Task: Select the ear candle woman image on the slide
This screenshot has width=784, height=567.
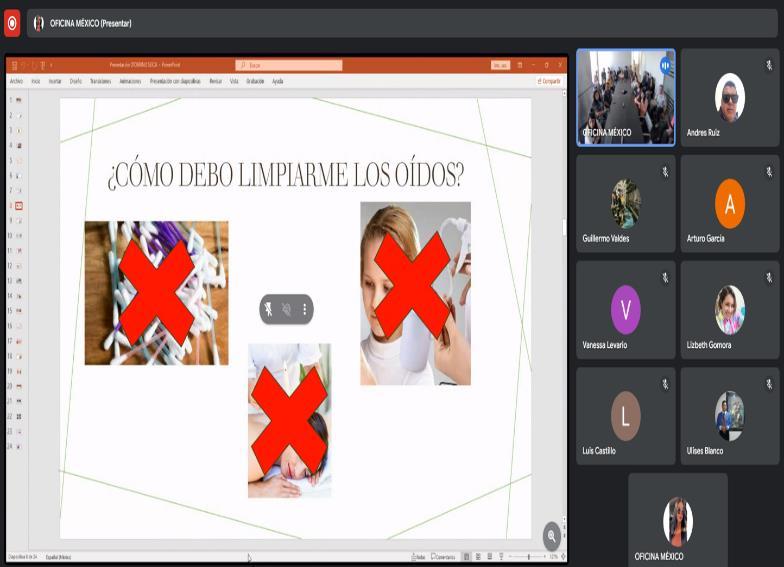Action: [x=416, y=294]
